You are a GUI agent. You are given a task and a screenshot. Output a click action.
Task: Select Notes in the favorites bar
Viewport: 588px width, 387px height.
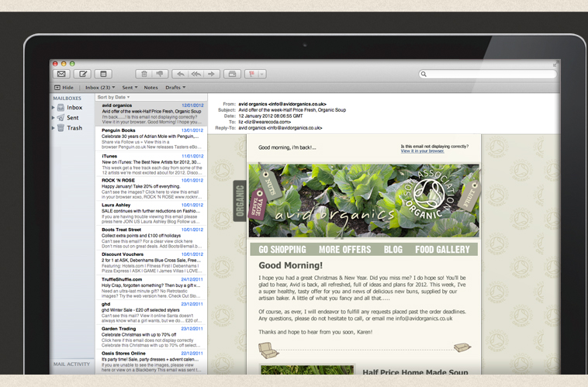[150, 88]
